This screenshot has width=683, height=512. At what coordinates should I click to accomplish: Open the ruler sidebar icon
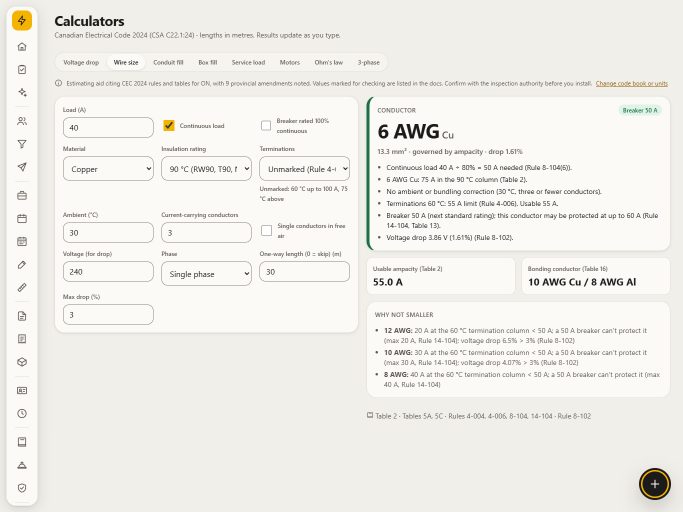(x=22, y=287)
